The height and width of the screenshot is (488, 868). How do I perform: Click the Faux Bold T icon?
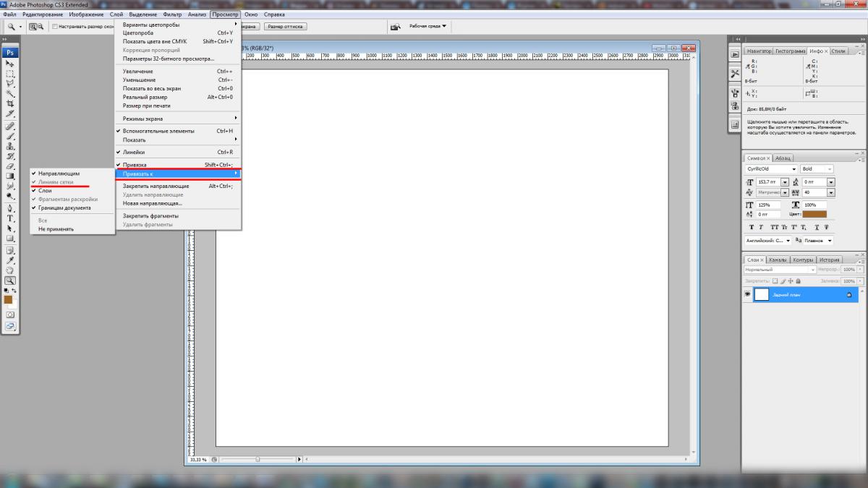pos(752,227)
